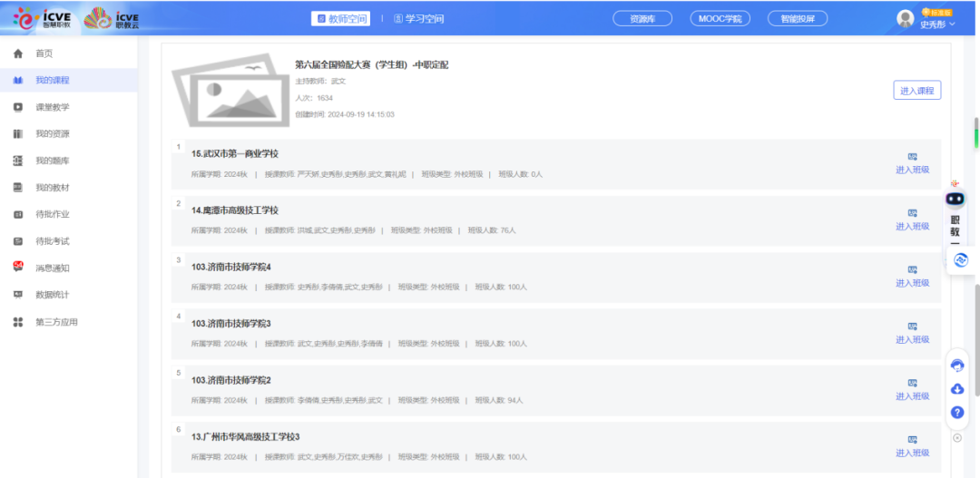
Task: Click the 待批考试 icon in sidebar
Action: 18,241
